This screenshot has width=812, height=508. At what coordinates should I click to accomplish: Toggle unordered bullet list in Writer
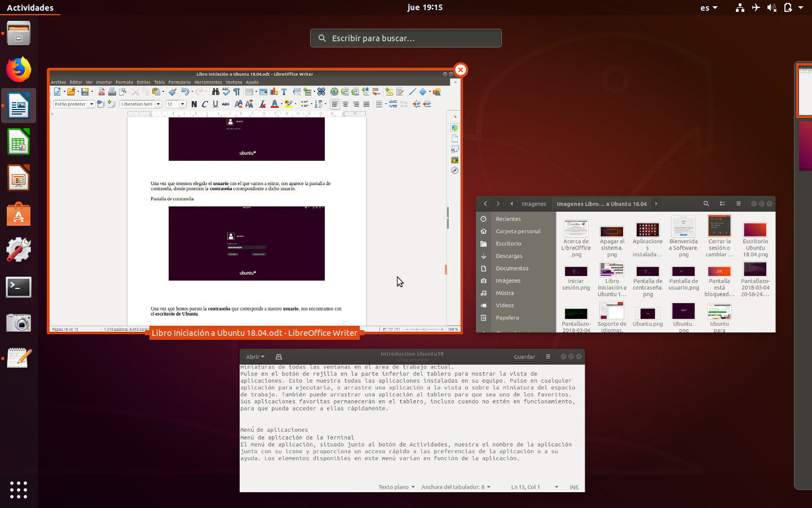304,104
